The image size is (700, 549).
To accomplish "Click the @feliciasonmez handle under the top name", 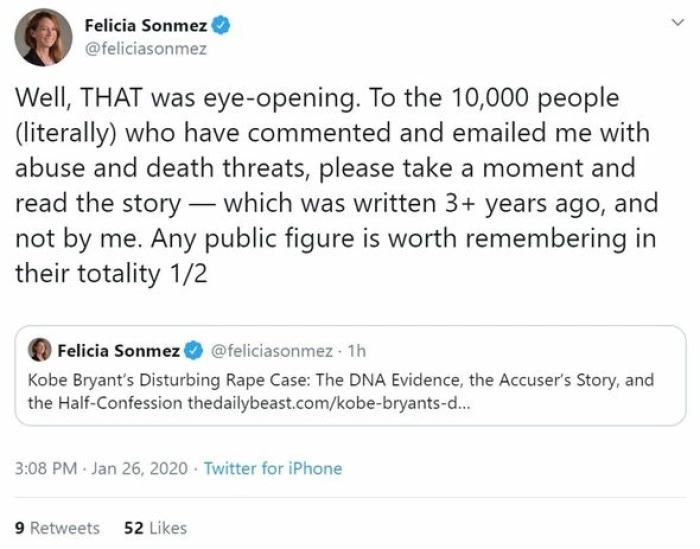I will (145, 49).
